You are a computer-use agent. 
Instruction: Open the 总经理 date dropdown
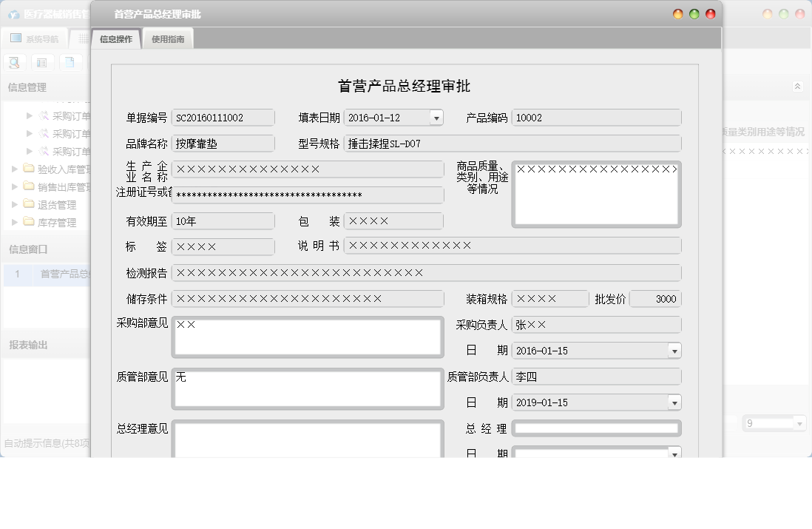674,454
